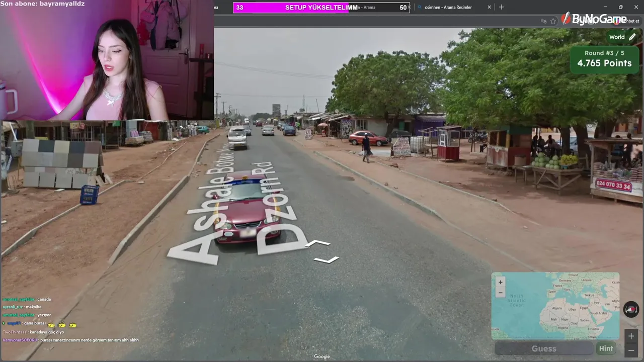Open the page translate icon
This screenshot has width=644, height=362.
pyautogui.click(x=543, y=21)
